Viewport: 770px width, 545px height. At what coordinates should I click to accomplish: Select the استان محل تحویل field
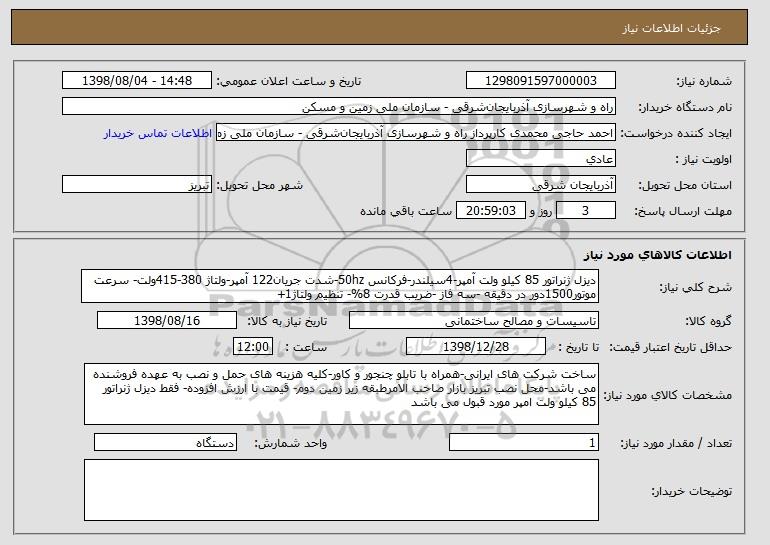[x=541, y=185]
